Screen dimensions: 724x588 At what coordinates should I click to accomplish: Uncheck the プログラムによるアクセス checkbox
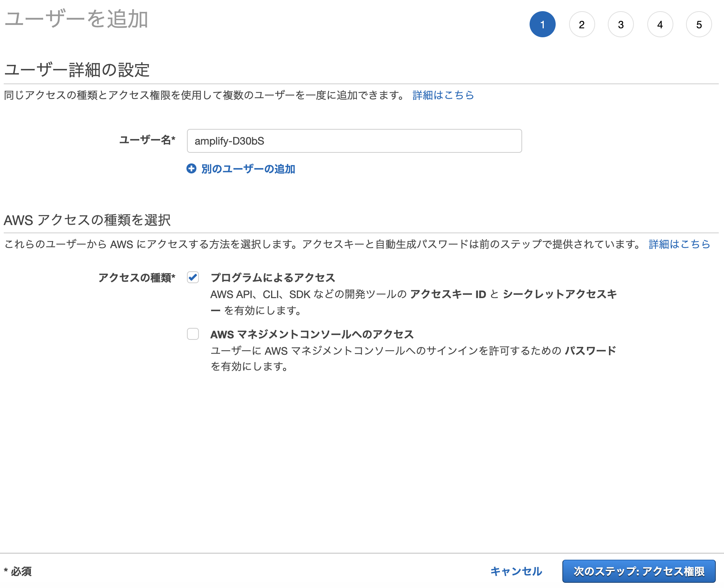pos(193,278)
